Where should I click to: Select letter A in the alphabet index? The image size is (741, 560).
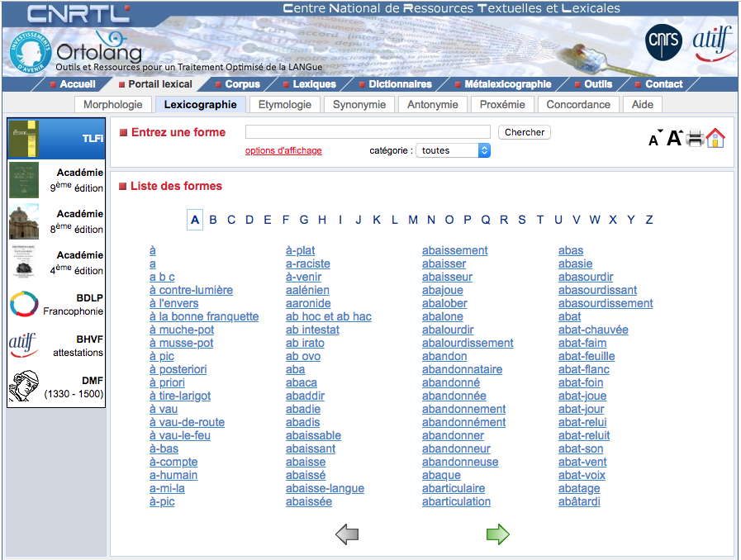(195, 220)
